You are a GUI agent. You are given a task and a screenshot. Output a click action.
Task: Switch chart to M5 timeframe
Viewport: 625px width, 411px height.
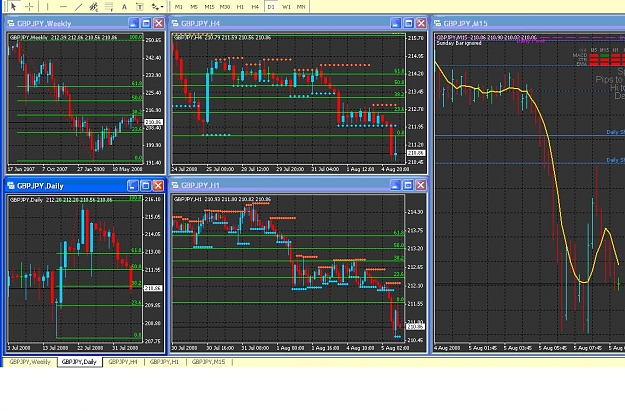click(194, 6)
